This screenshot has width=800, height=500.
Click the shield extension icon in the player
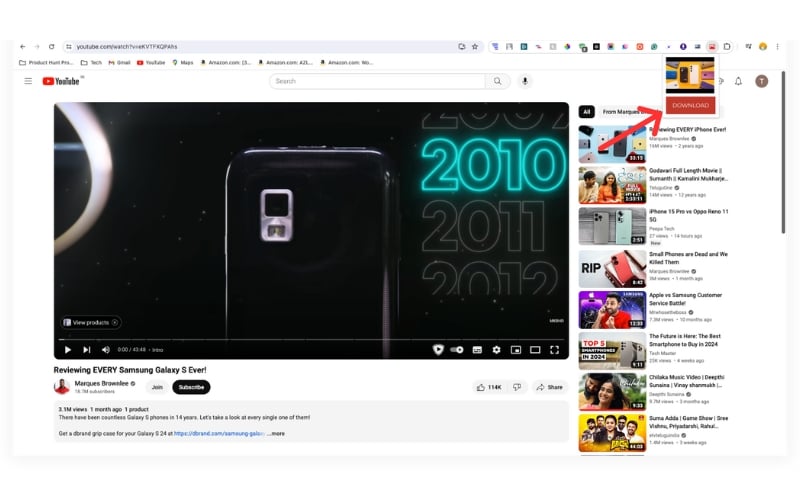click(x=438, y=349)
